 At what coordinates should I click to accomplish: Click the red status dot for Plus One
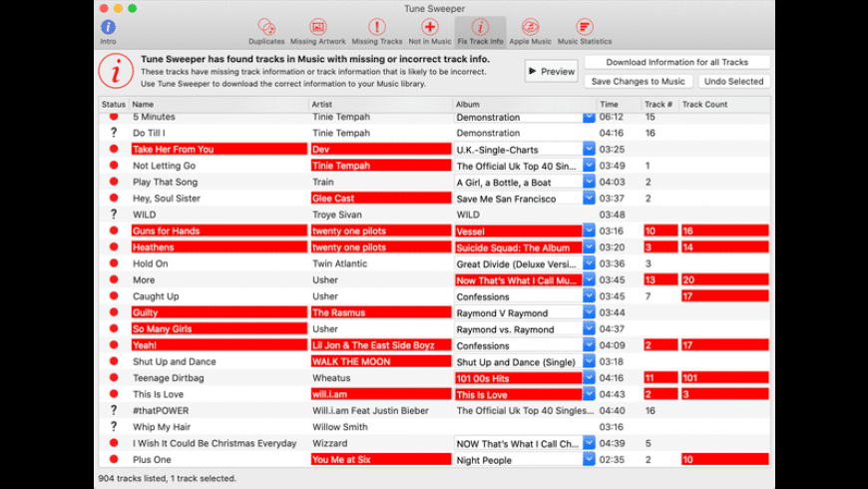(114, 459)
